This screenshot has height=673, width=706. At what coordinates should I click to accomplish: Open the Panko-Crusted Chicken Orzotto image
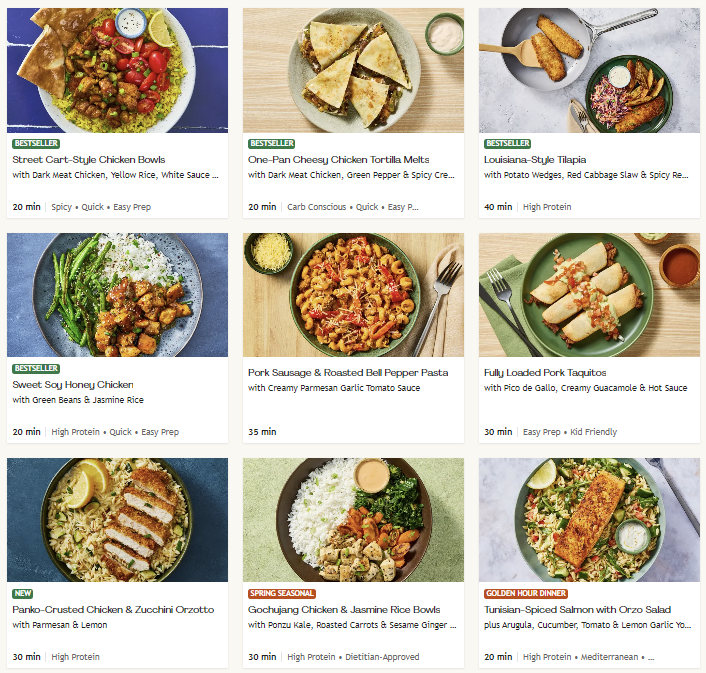117,520
